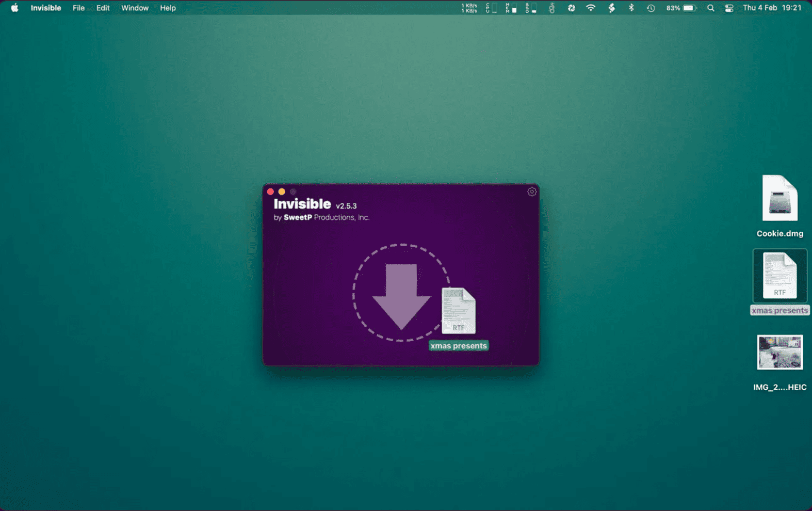Click the network speed KB/s indicator
The height and width of the screenshot is (511, 812).
pyautogui.click(x=469, y=8)
